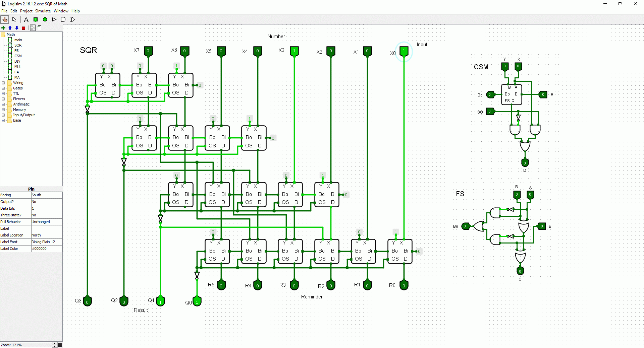
Task: Select the arrow Edit tool
Action: coord(14,19)
